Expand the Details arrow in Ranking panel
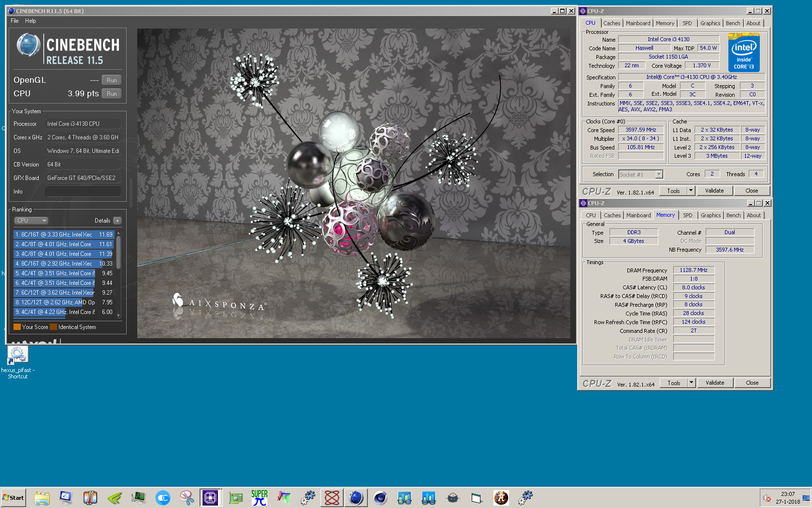The width and height of the screenshot is (812, 508). pos(117,221)
